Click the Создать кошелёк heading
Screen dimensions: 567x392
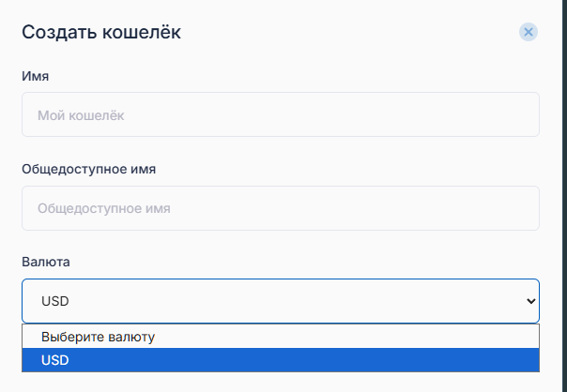pyautogui.click(x=101, y=33)
